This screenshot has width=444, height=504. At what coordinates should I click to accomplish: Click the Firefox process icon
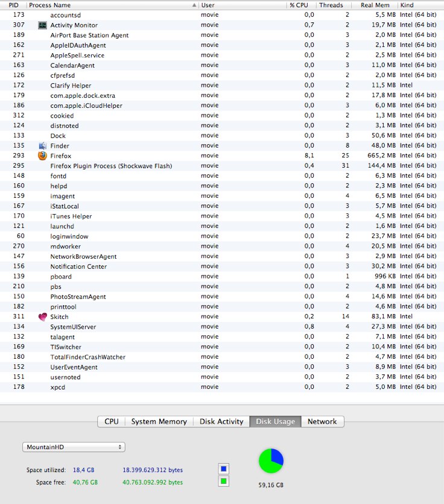pyautogui.click(x=42, y=156)
